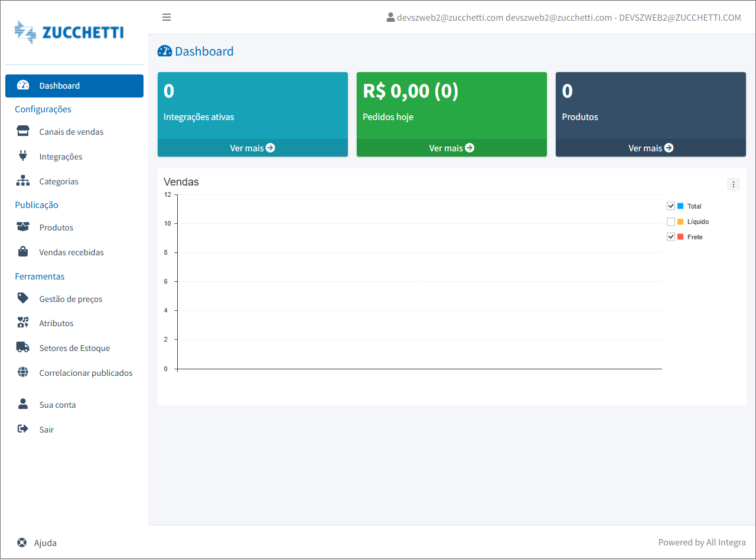Click the Zucchetti logo

click(x=70, y=32)
